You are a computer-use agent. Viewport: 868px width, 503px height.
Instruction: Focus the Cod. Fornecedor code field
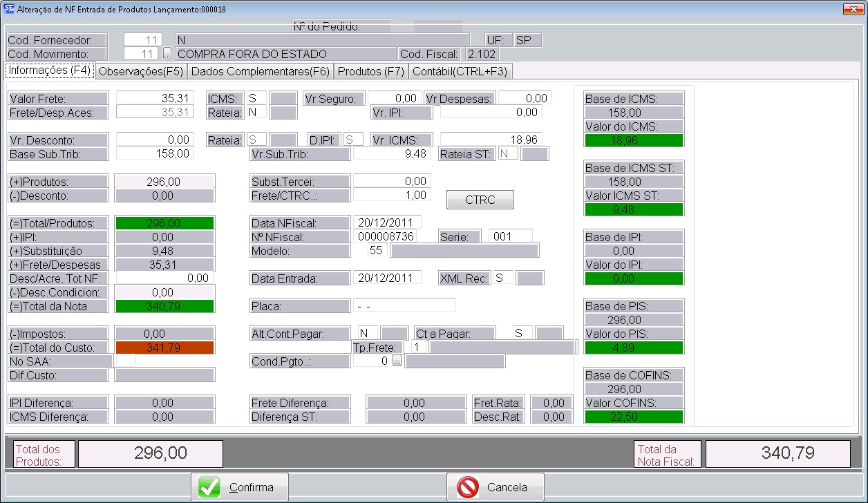[143, 40]
